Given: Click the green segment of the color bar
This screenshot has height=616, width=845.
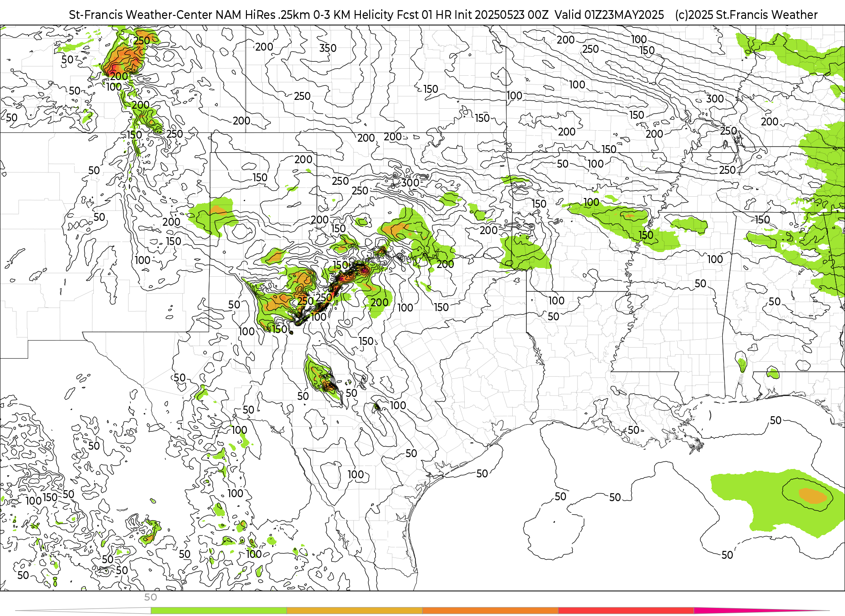Looking at the screenshot, I should (218, 611).
